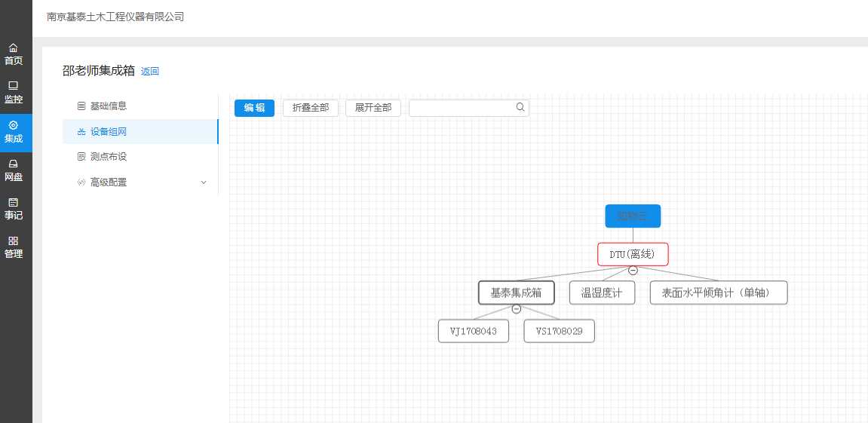The image size is (868, 423).
Task: Click the blue 编辑 button
Action: [x=254, y=108]
